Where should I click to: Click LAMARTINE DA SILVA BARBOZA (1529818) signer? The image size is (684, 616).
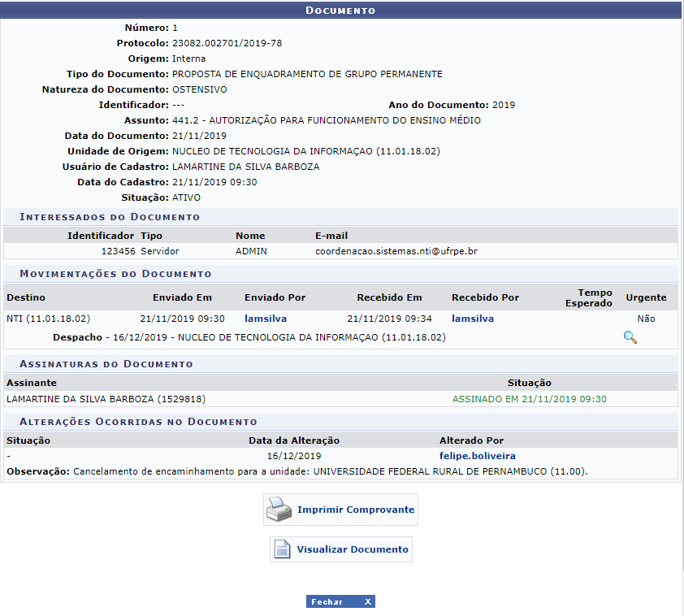click(x=106, y=399)
